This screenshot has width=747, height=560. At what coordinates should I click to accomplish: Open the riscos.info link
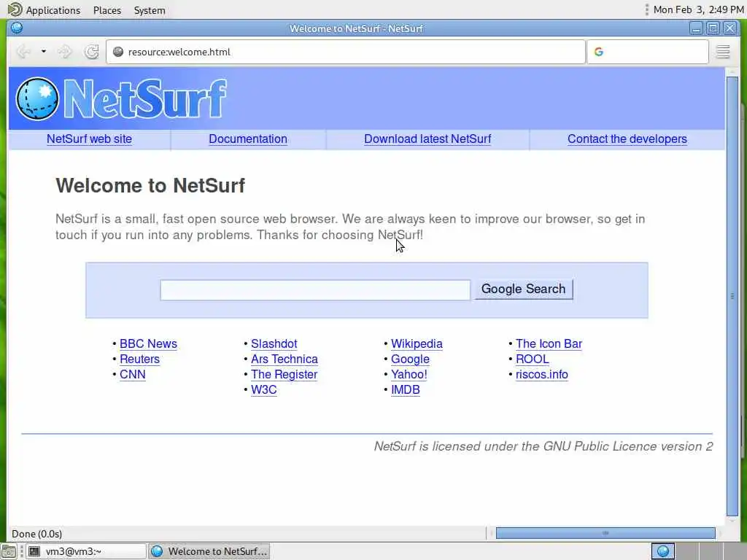pos(542,374)
